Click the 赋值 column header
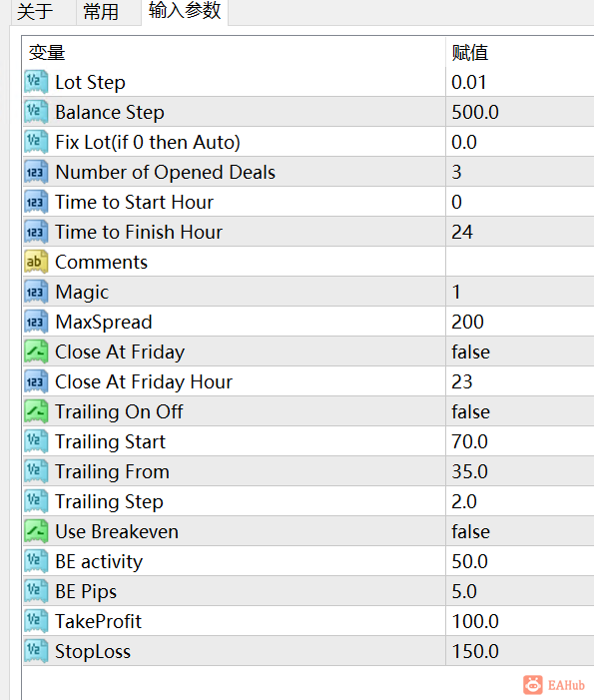 coord(520,52)
